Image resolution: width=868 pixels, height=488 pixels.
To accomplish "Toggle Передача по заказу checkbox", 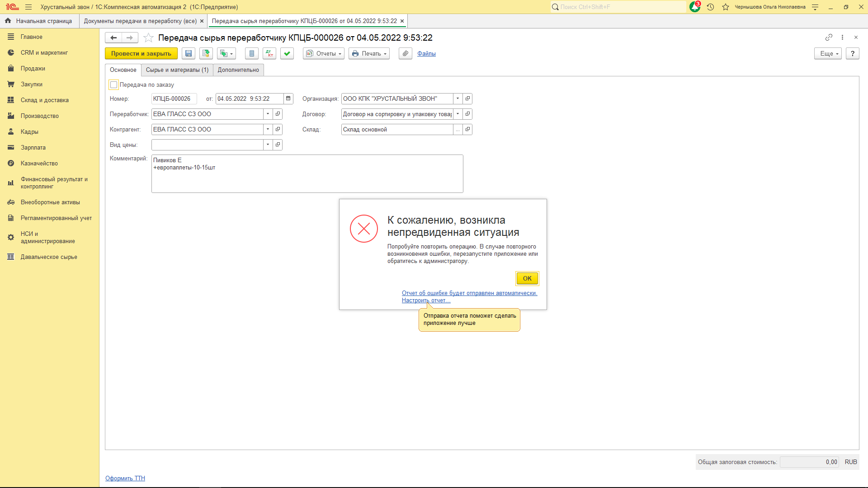I will (114, 84).
